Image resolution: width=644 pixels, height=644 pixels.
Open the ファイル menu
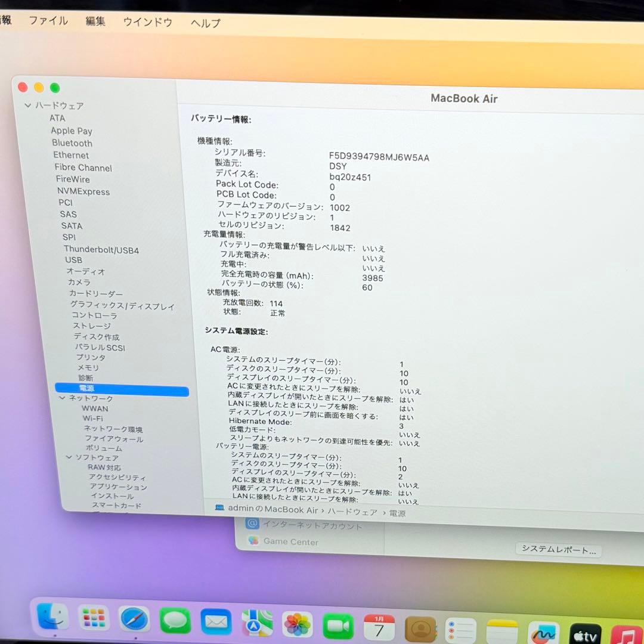(x=48, y=21)
